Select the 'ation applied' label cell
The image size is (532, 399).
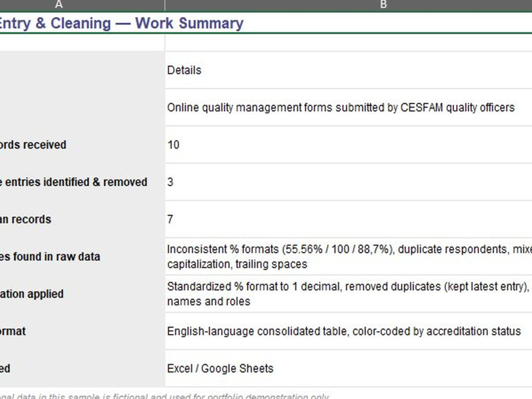click(82, 294)
